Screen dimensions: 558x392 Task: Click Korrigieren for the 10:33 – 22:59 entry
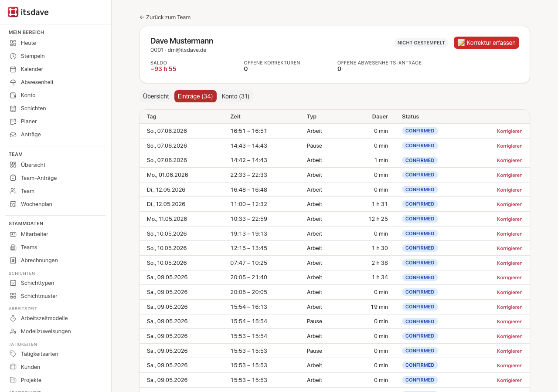[x=510, y=219]
